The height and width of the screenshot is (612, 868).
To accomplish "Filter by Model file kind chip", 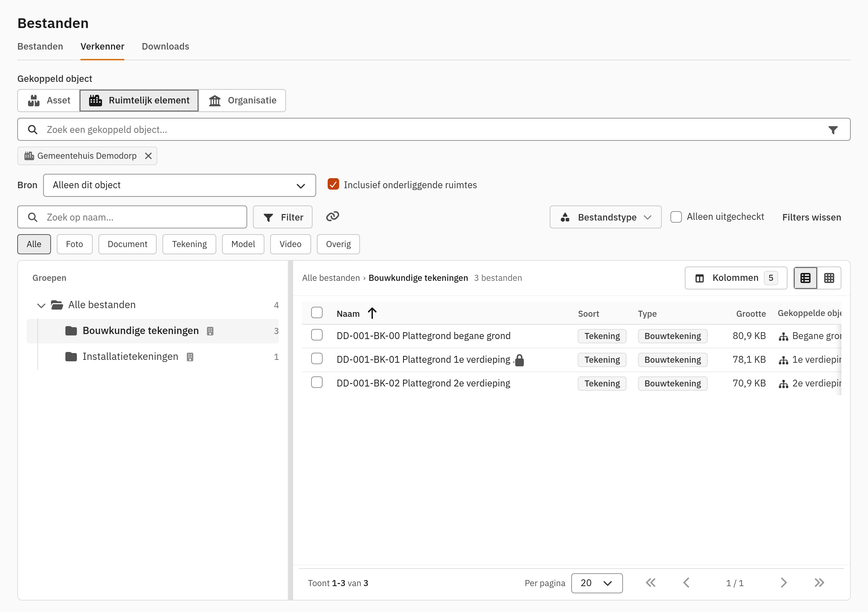I will tap(243, 244).
